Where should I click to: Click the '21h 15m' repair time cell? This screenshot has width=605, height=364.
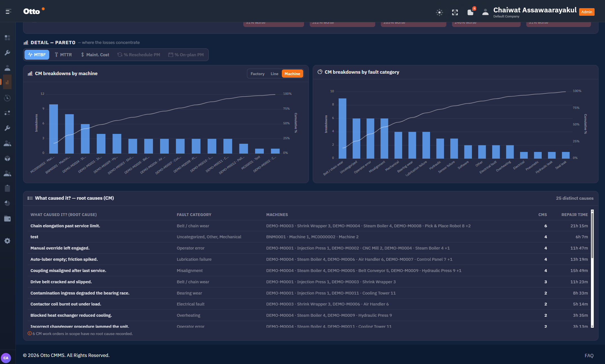point(579,226)
